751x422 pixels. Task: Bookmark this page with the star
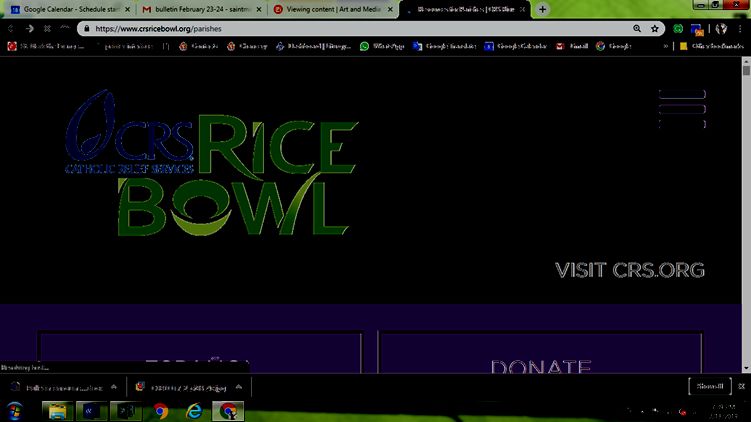click(x=655, y=29)
